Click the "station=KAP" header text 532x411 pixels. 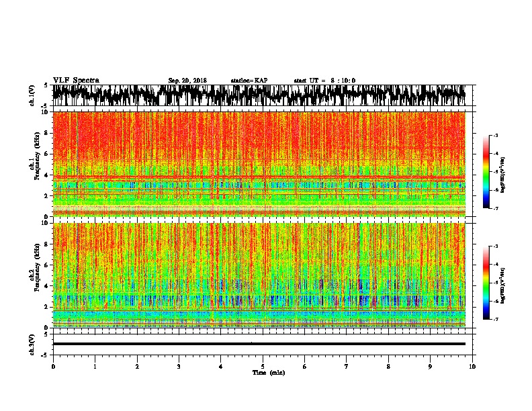click(249, 81)
